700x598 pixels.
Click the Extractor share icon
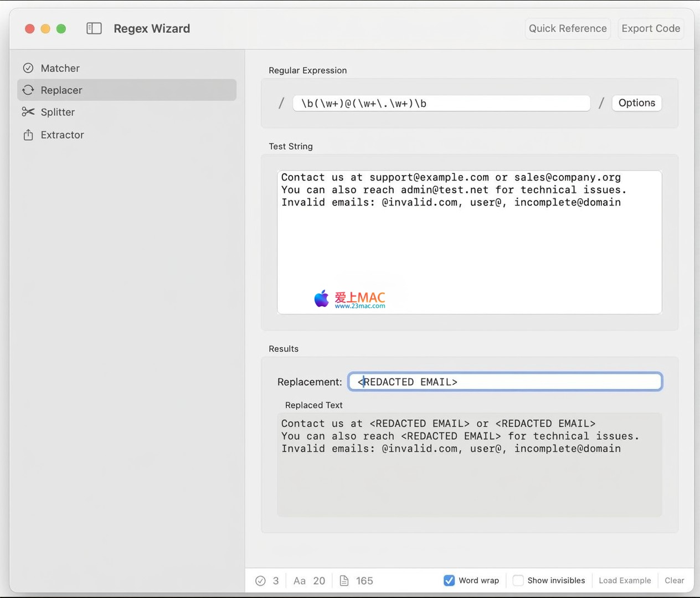click(28, 135)
